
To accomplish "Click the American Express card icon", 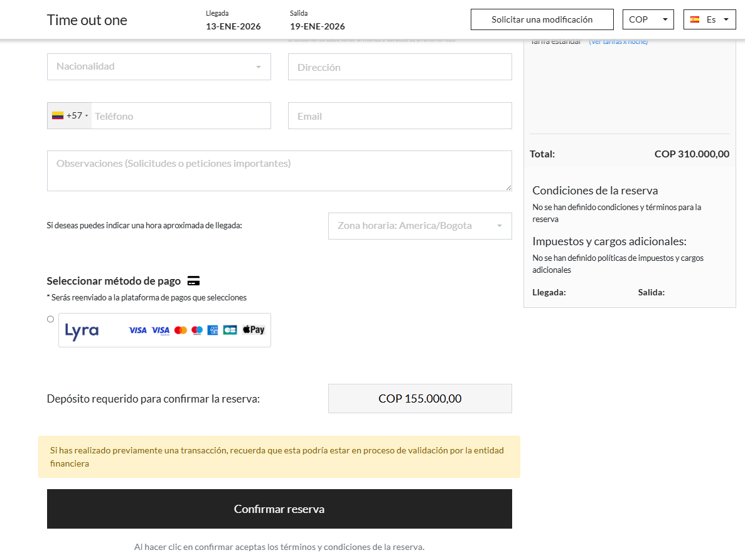I will click(213, 330).
